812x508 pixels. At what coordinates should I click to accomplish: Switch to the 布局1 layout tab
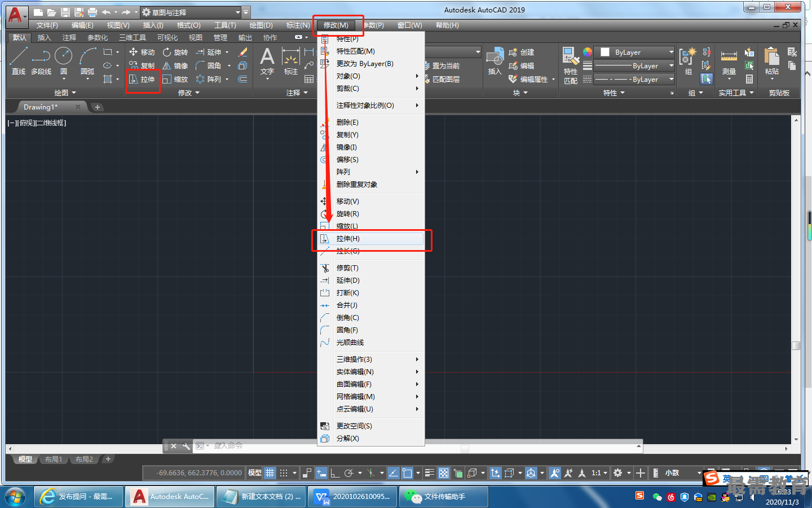pyautogui.click(x=54, y=459)
